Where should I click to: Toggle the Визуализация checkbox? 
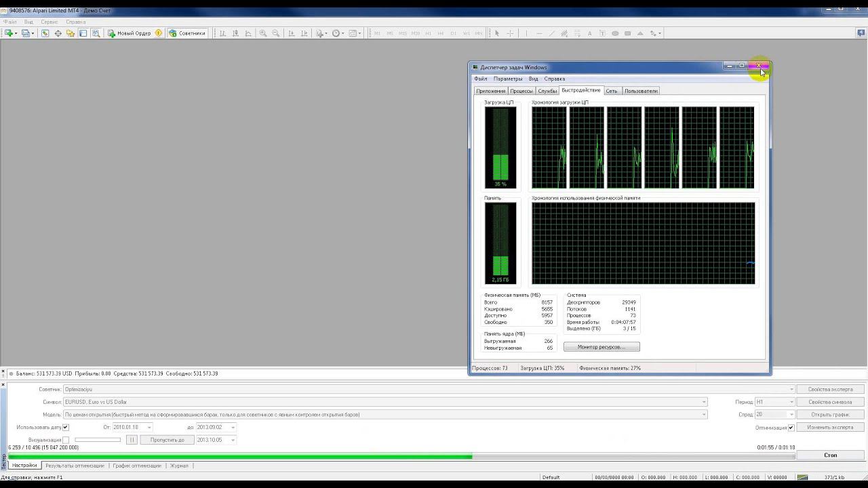coord(66,441)
